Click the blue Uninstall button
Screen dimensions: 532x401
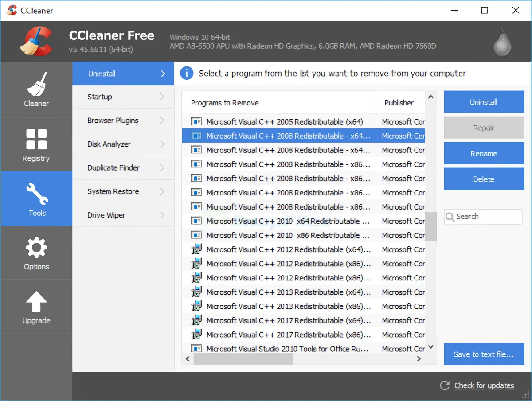[484, 102]
